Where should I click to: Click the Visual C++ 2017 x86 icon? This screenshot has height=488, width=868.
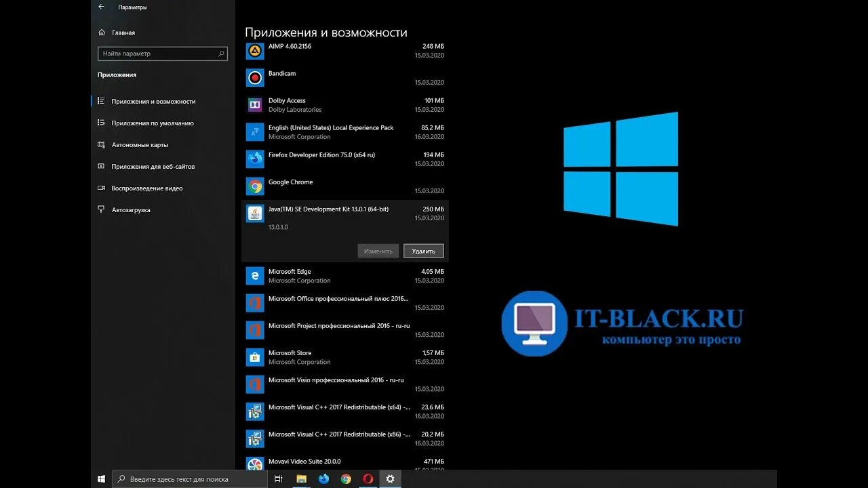255,439
